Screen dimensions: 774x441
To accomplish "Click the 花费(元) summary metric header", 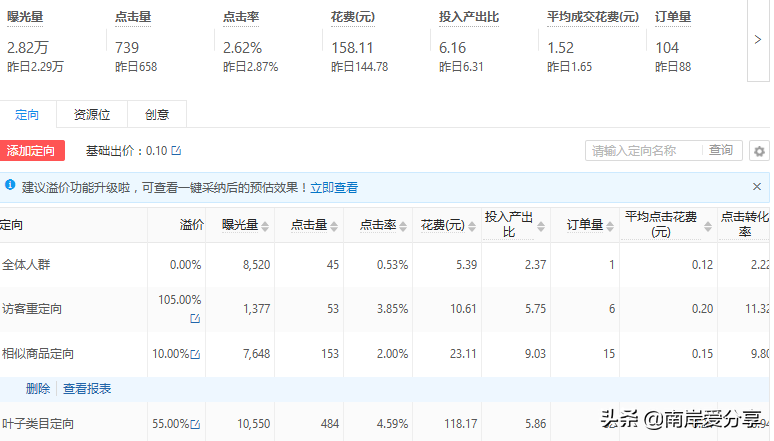I will (353, 17).
